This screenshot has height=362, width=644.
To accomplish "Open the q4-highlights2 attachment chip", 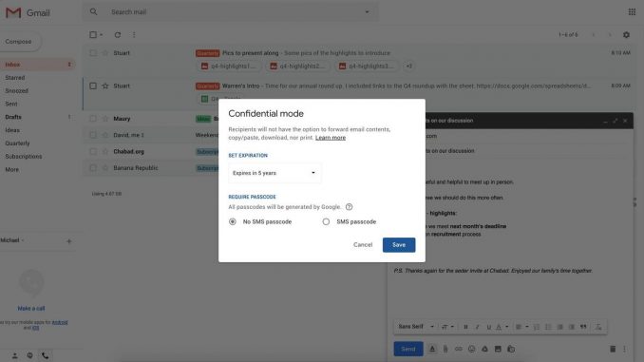I will [297, 67].
